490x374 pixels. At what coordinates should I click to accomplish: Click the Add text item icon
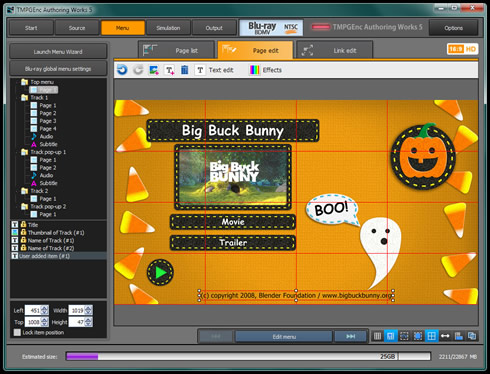coord(169,70)
